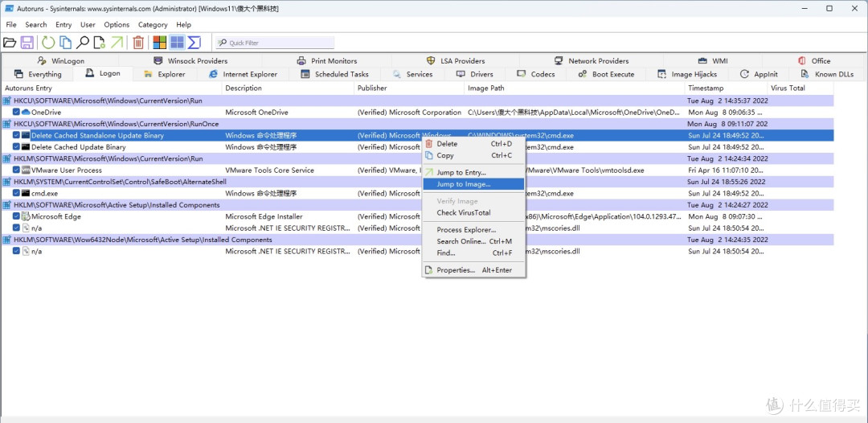Switch to the WinLogon tab

point(60,61)
